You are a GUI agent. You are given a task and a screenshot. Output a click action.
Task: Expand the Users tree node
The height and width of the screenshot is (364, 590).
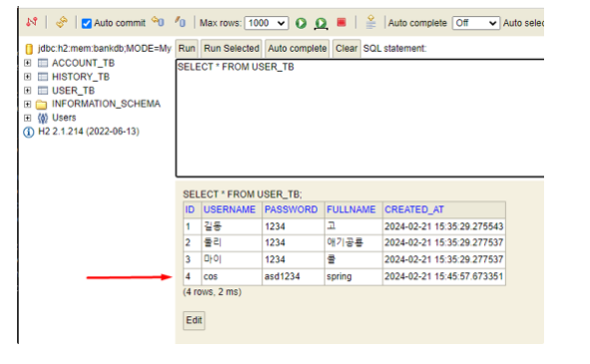point(28,118)
